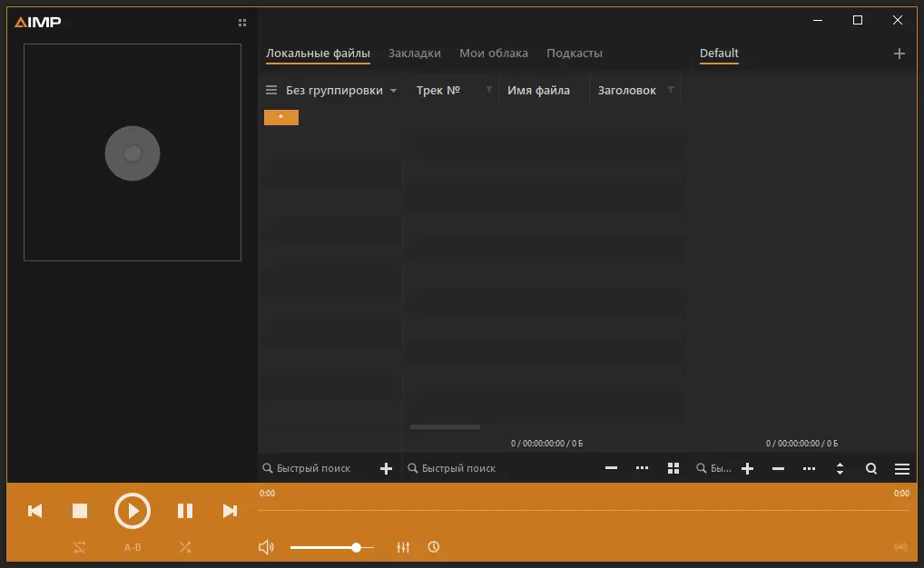Select the 'Default' playlist

tap(719, 54)
